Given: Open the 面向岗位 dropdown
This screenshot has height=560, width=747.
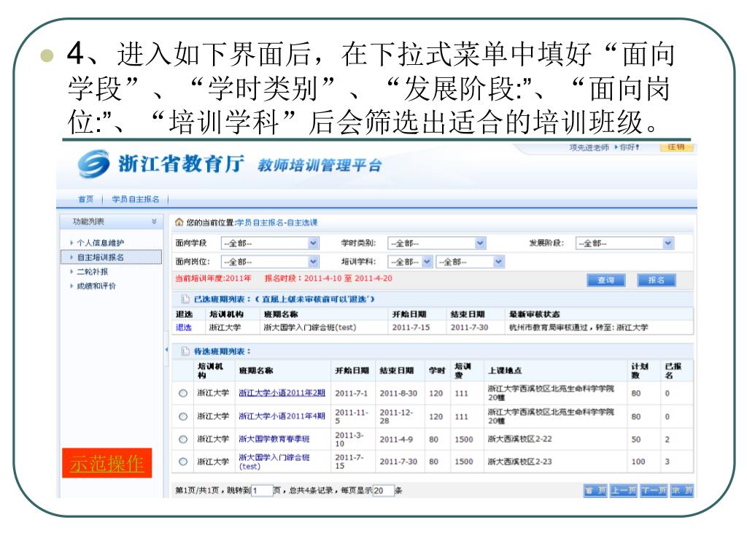Looking at the screenshot, I should point(270,262).
